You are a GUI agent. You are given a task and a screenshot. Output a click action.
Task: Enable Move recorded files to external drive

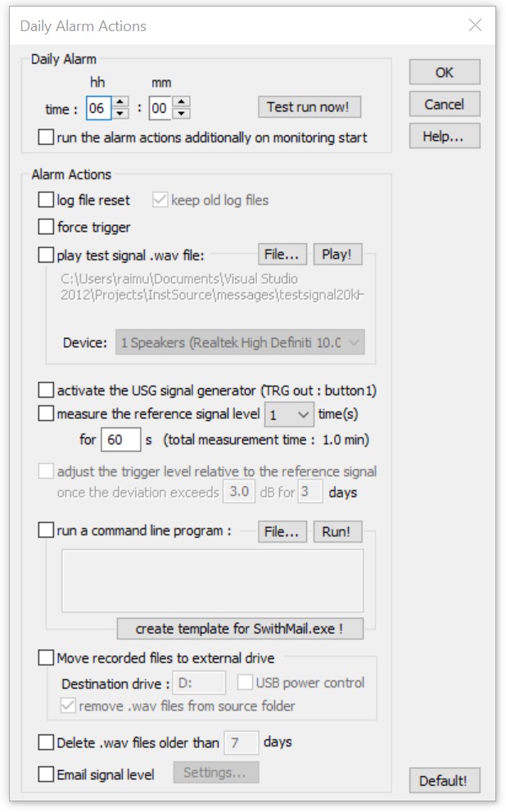(x=46, y=657)
